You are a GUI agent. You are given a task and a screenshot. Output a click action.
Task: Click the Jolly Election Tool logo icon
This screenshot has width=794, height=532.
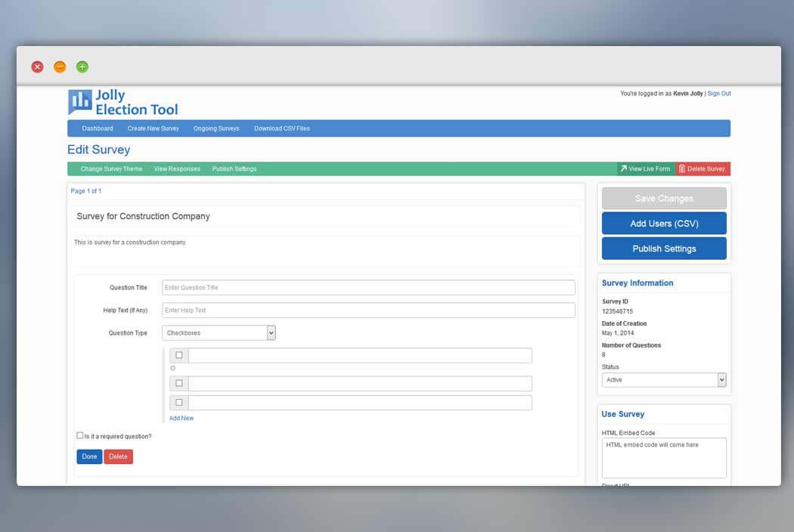coord(80,102)
